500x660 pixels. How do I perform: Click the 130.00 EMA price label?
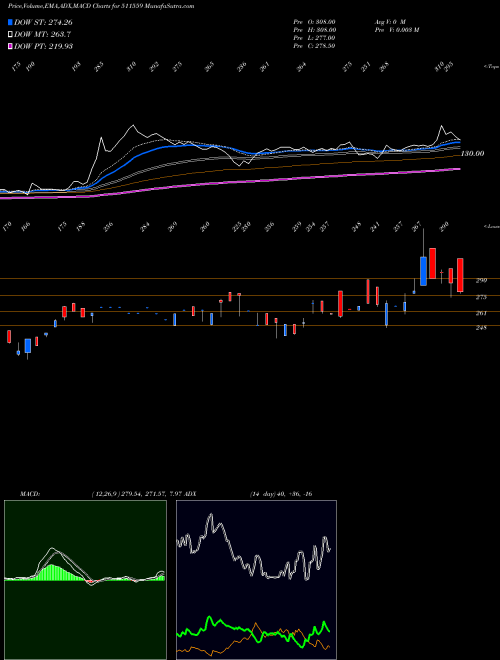[x=472, y=154]
